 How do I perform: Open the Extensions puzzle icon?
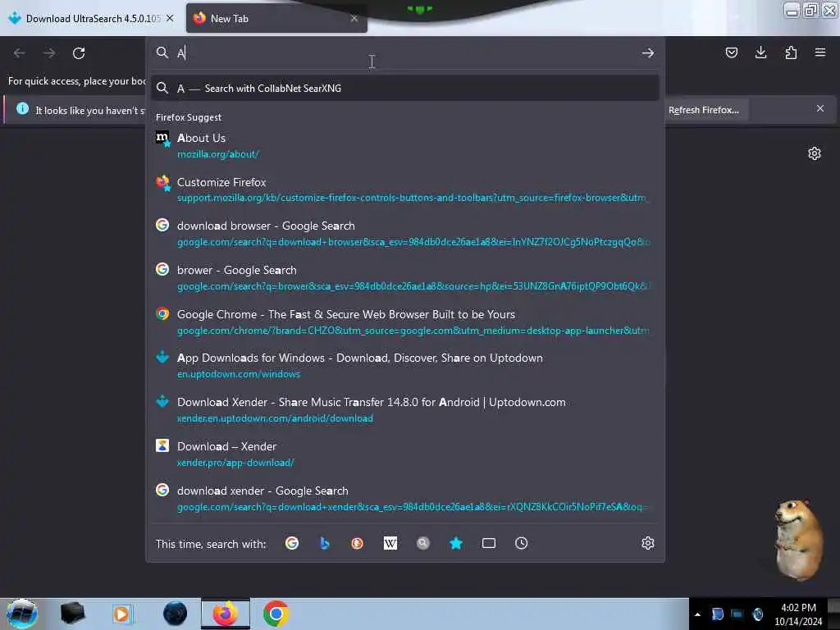pos(791,52)
